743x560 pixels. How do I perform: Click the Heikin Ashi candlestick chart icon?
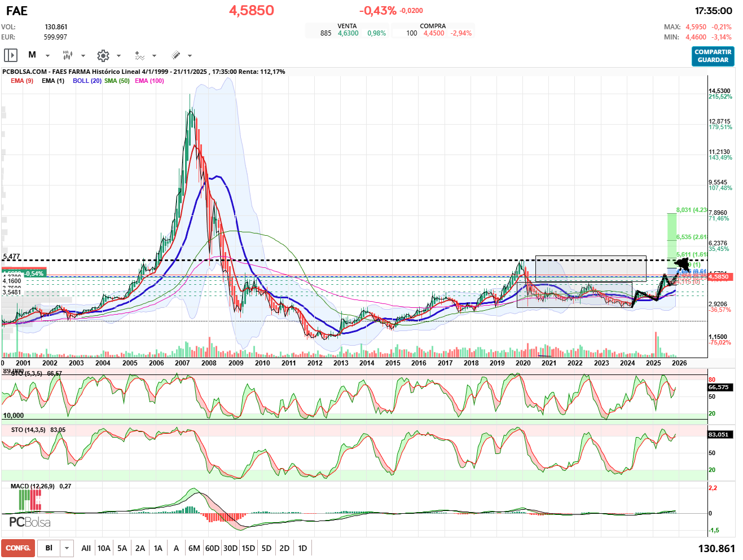coord(67,55)
